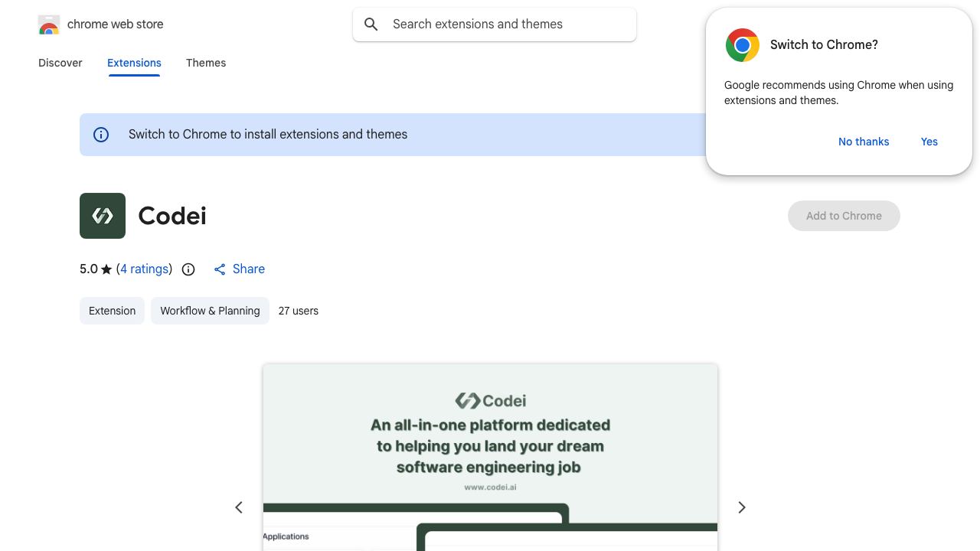Open the 4 ratings link
Screen dimensions: 980x551
pyautogui.click(x=144, y=269)
